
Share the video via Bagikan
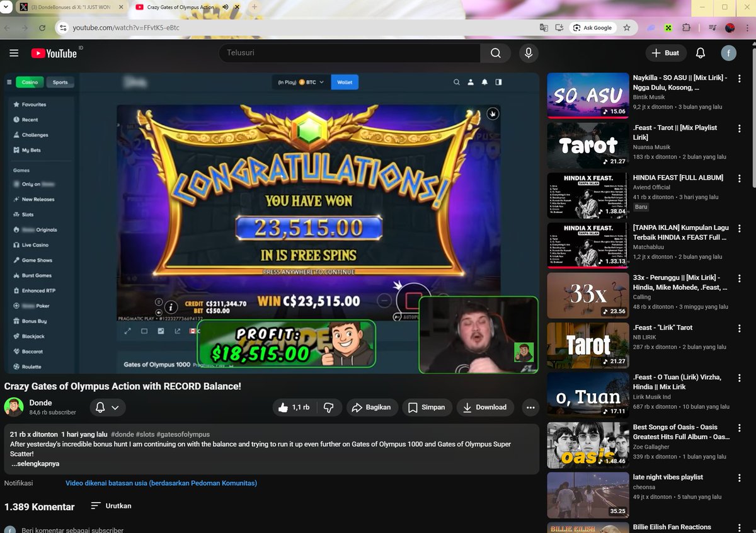(x=372, y=408)
